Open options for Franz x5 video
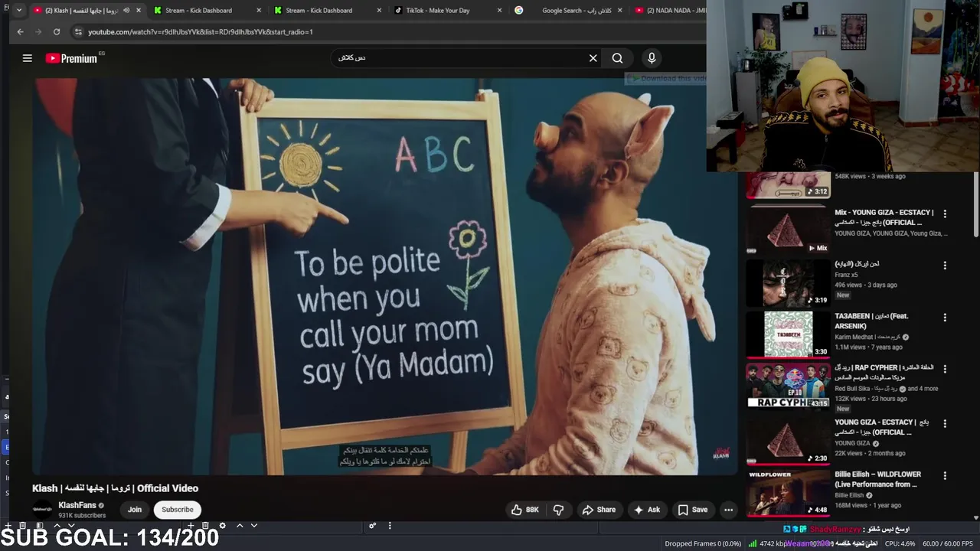The width and height of the screenshot is (980, 551). click(945, 266)
